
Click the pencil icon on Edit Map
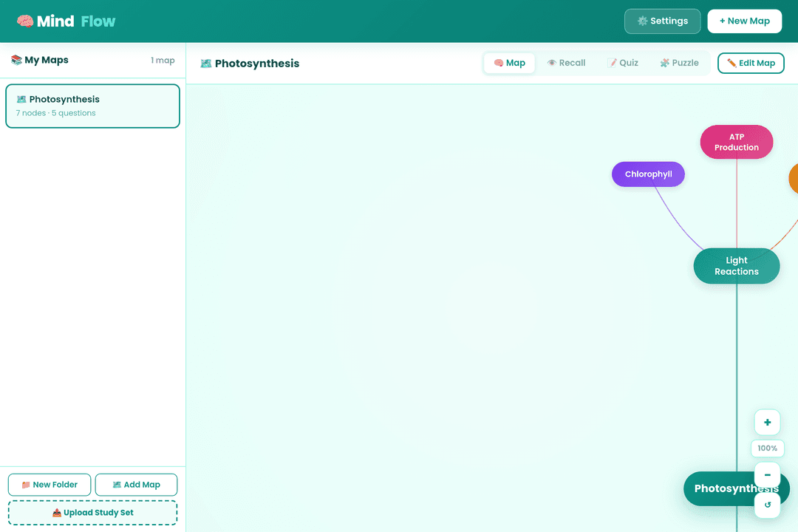tap(731, 63)
